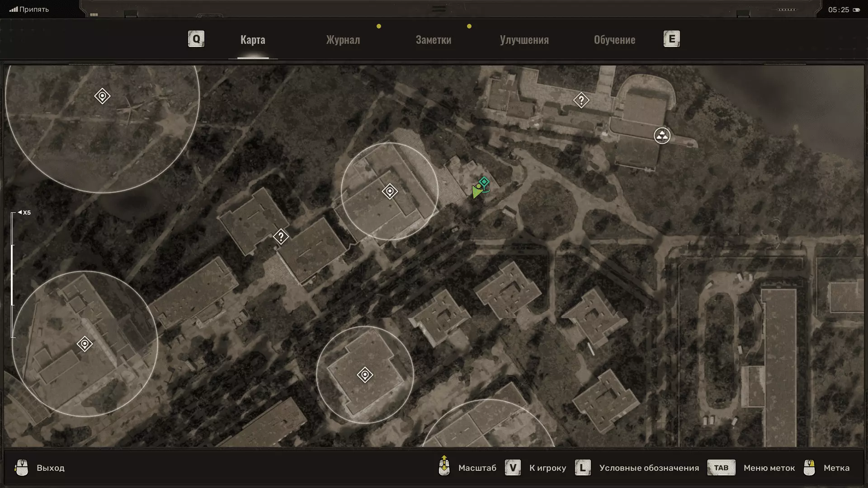Viewport: 868px width, 488px height.
Task: Click the teal quest diamond marker
Action: click(x=484, y=182)
